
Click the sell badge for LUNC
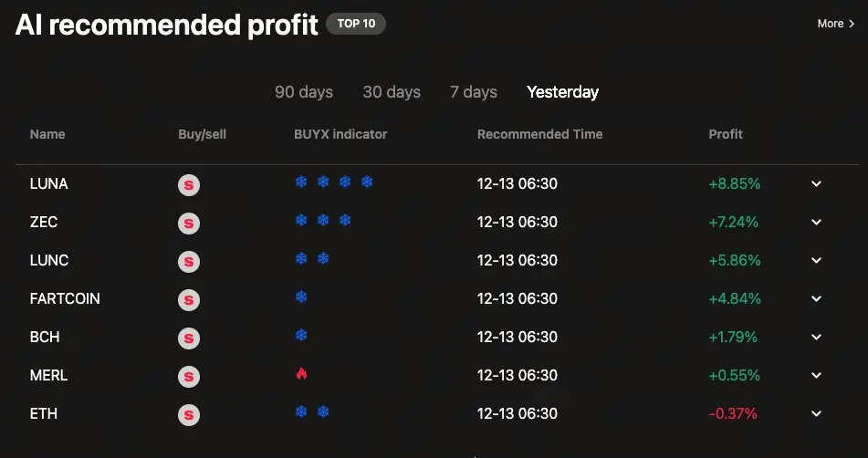189,262
